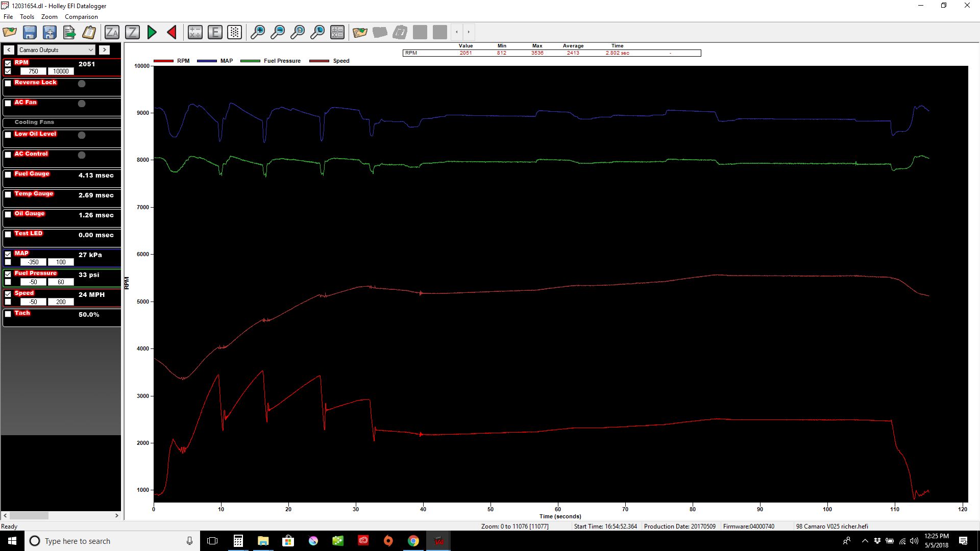The image size is (980, 551).
Task: Select the RPM row in the stats table
Action: [411, 53]
